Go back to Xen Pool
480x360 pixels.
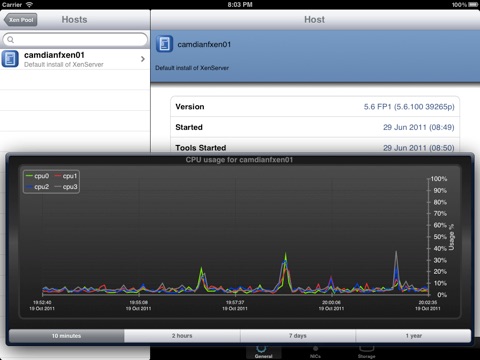click(21, 20)
